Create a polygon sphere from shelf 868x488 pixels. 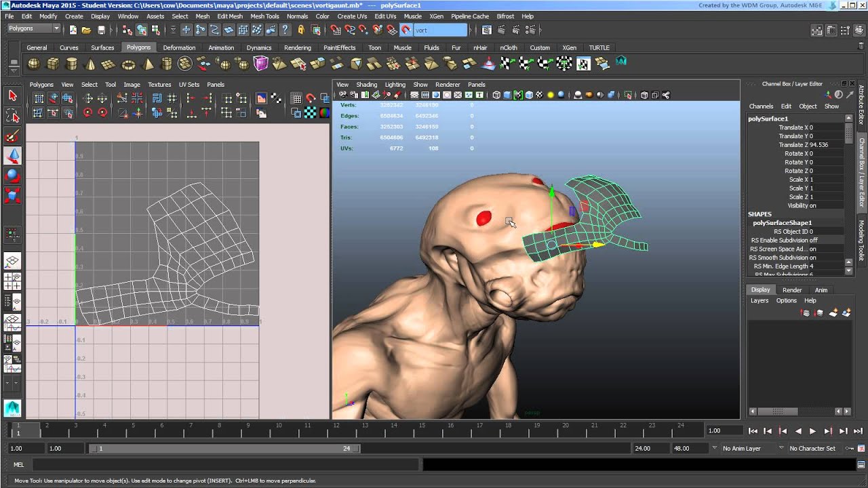33,64
